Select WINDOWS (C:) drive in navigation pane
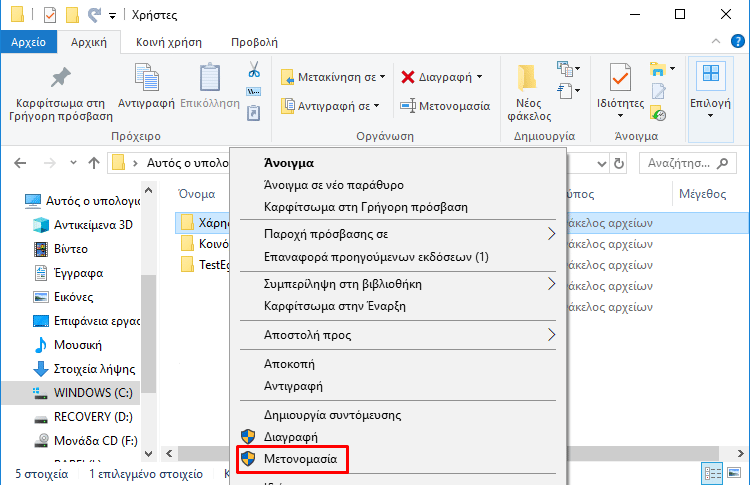The width and height of the screenshot is (750, 485). click(71, 393)
